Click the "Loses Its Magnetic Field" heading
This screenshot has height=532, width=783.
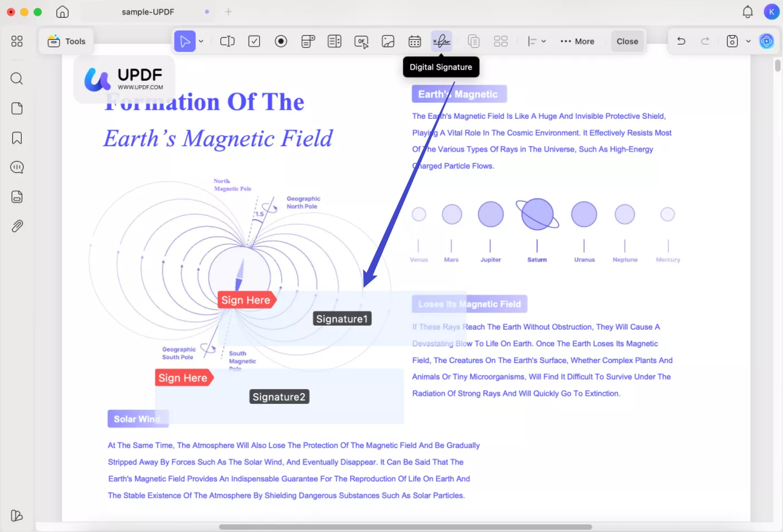470,304
